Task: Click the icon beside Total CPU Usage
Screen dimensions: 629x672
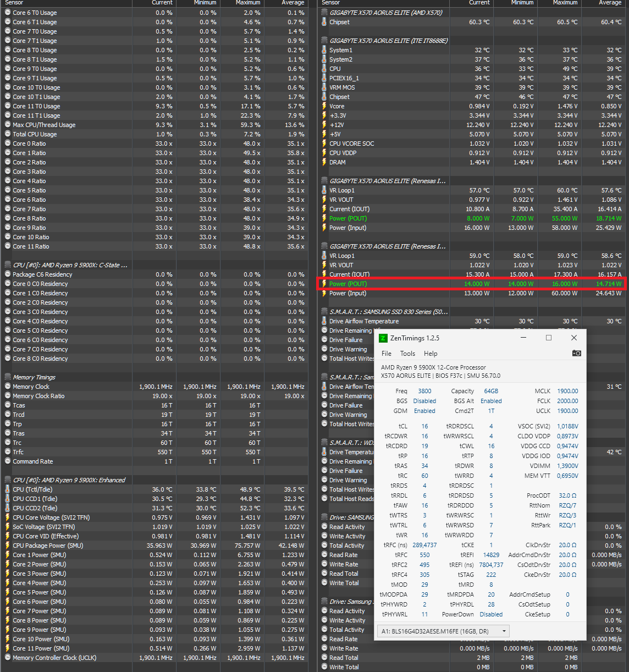Action: 8,134
